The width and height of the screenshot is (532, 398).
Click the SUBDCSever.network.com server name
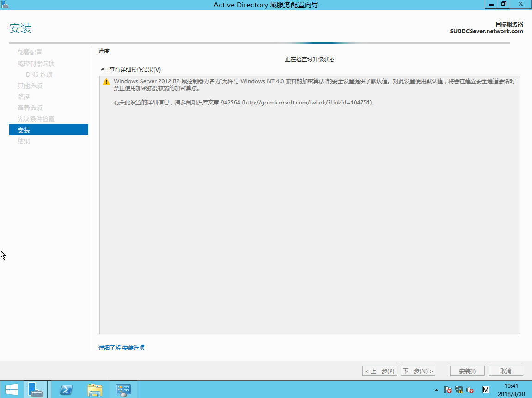(x=487, y=31)
